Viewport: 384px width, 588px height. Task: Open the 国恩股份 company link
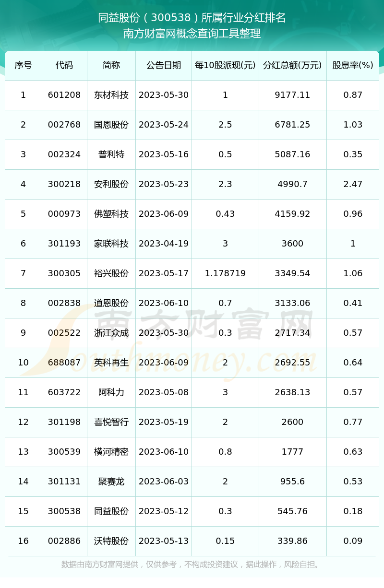pos(111,124)
